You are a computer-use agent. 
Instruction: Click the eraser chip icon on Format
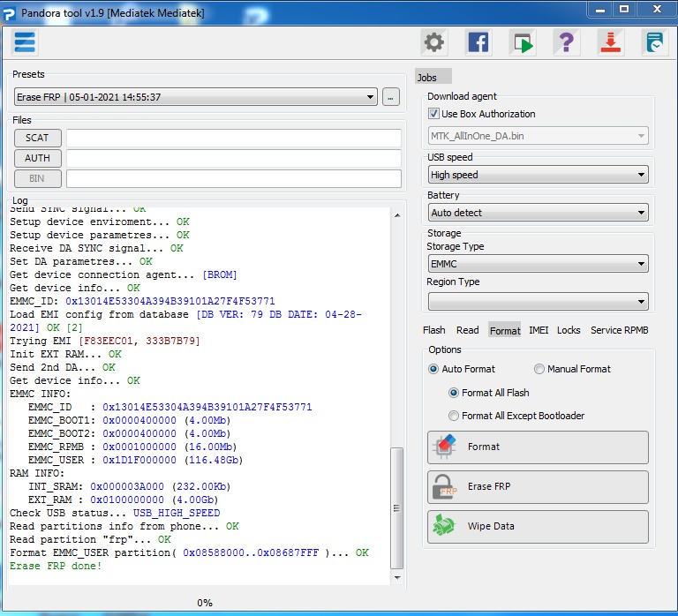444,447
